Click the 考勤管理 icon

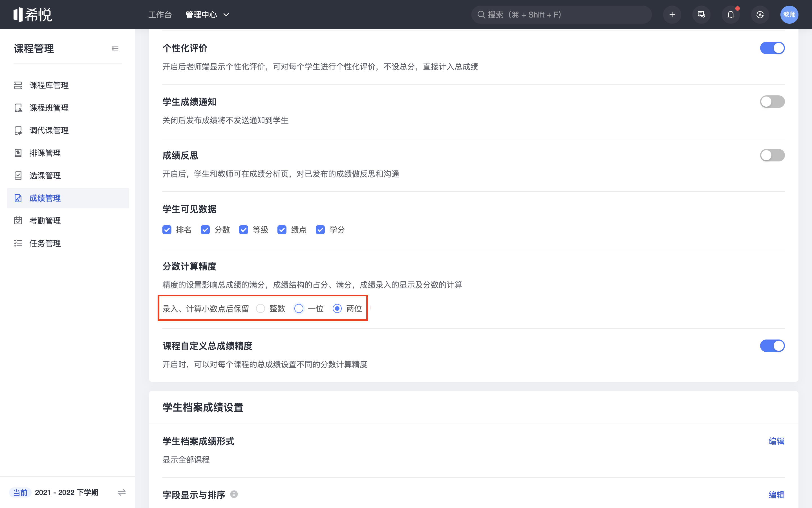click(x=18, y=221)
